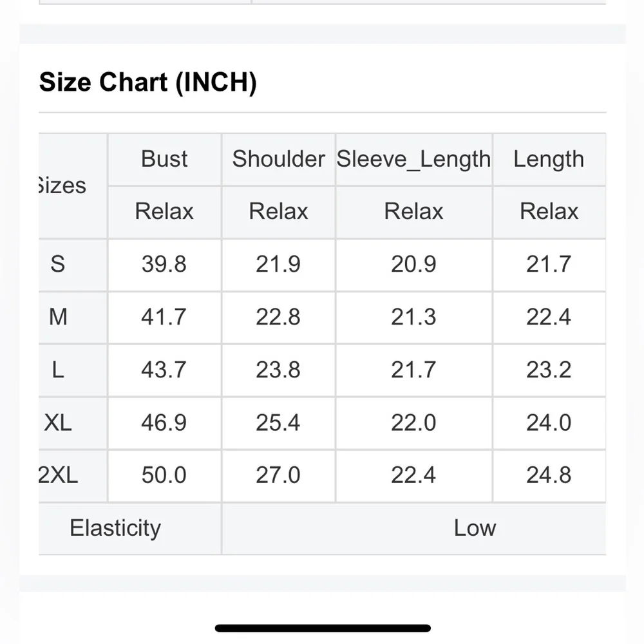Viewport: 644px width, 644px height.
Task: Tap bust value 50.0 for 2XL
Action: pyautogui.click(x=164, y=475)
